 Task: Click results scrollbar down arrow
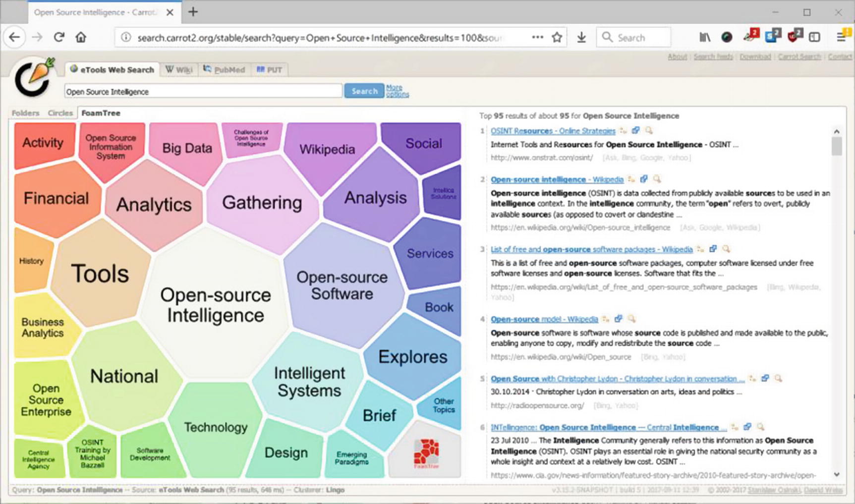click(837, 474)
